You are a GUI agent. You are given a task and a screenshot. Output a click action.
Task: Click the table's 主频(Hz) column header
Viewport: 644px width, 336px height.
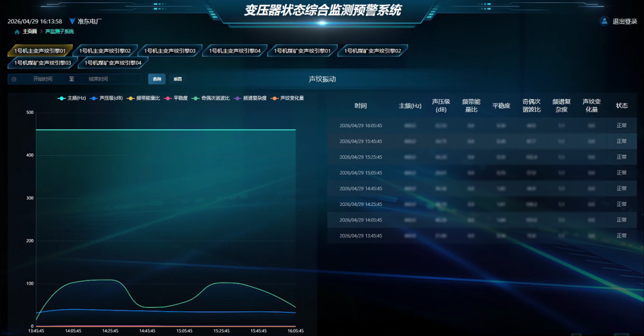[x=410, y=106]
